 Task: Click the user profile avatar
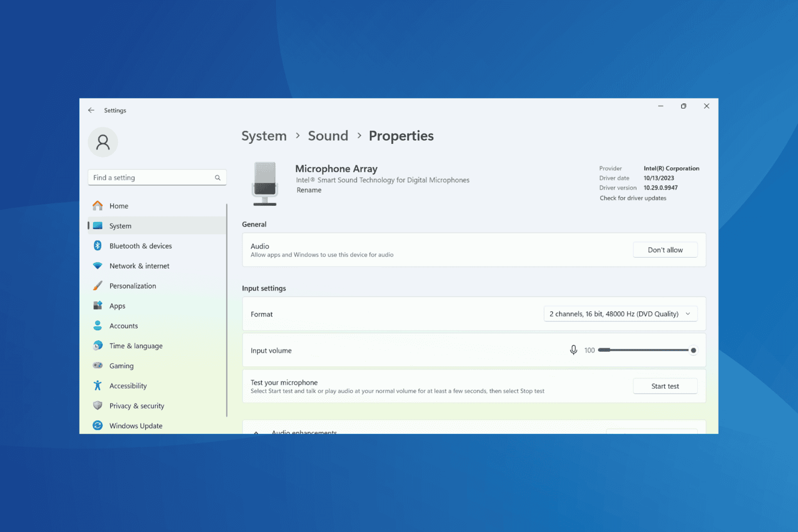[102, 142]
